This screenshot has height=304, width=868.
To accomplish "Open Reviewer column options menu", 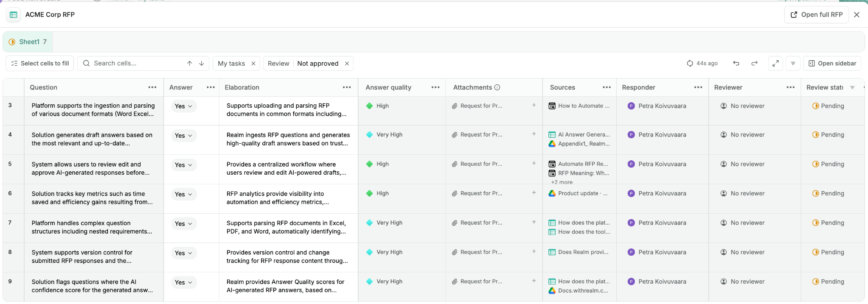I will [x=790, y=87].
